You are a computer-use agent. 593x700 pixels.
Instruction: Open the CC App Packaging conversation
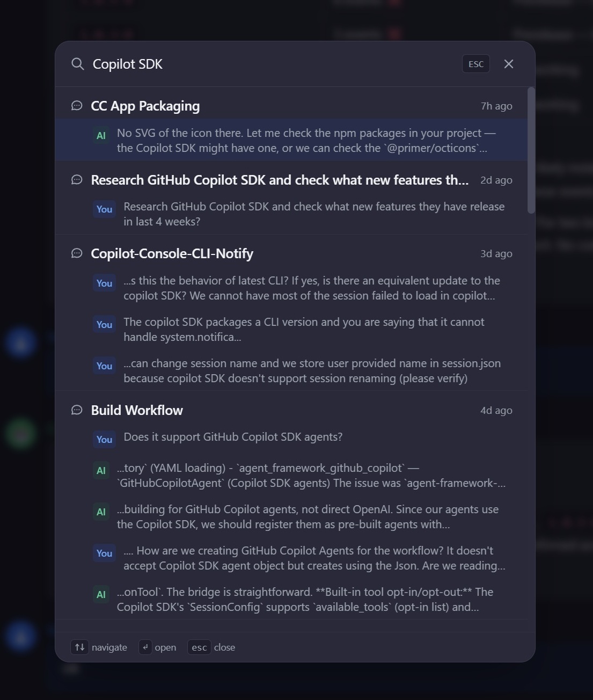click(145, 106)
